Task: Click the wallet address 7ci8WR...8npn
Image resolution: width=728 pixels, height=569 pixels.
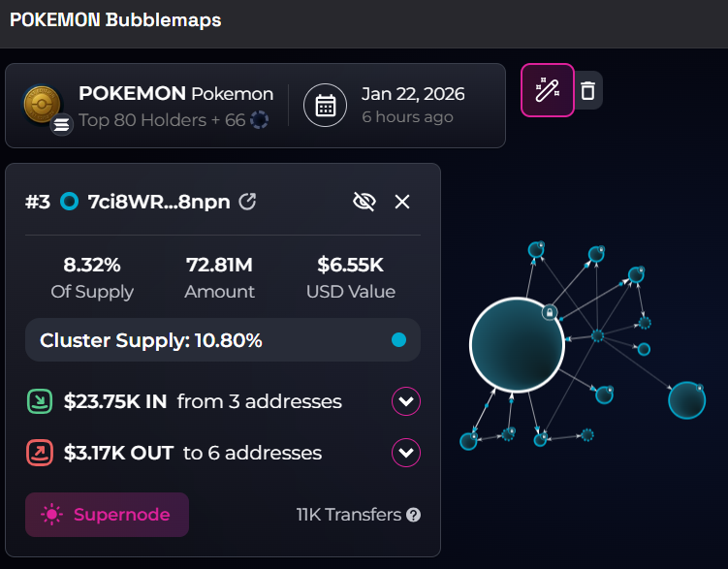Action: coord(159,202)
